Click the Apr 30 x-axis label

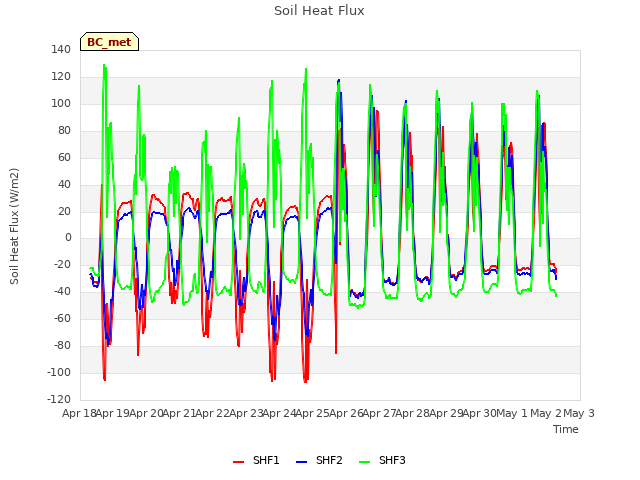click(x=479, y=413)
